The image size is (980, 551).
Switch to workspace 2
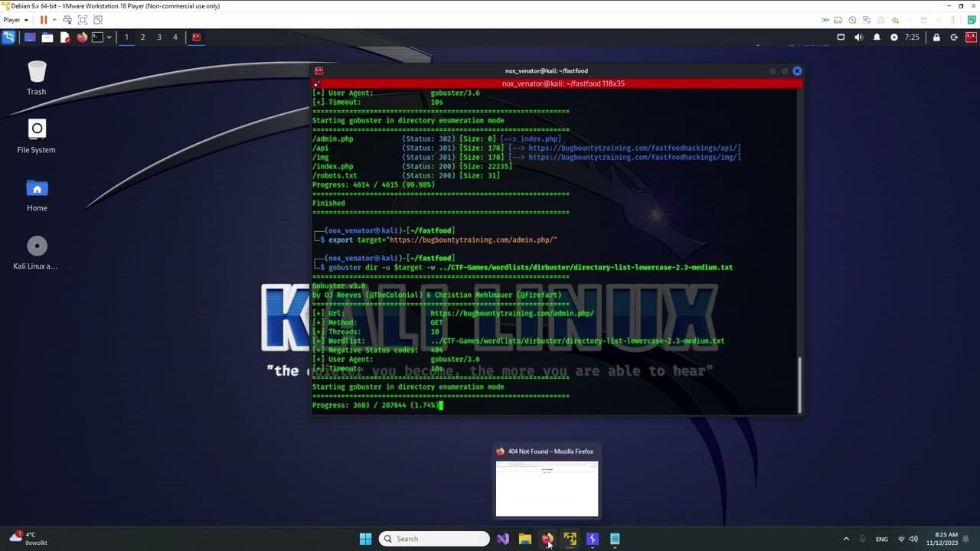click(142, 37)
